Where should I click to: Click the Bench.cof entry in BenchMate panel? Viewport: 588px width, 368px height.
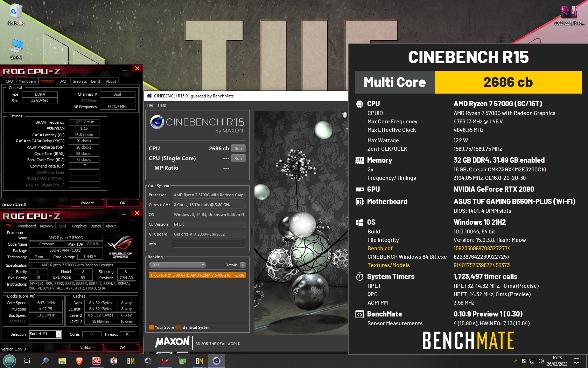point(380,248)
